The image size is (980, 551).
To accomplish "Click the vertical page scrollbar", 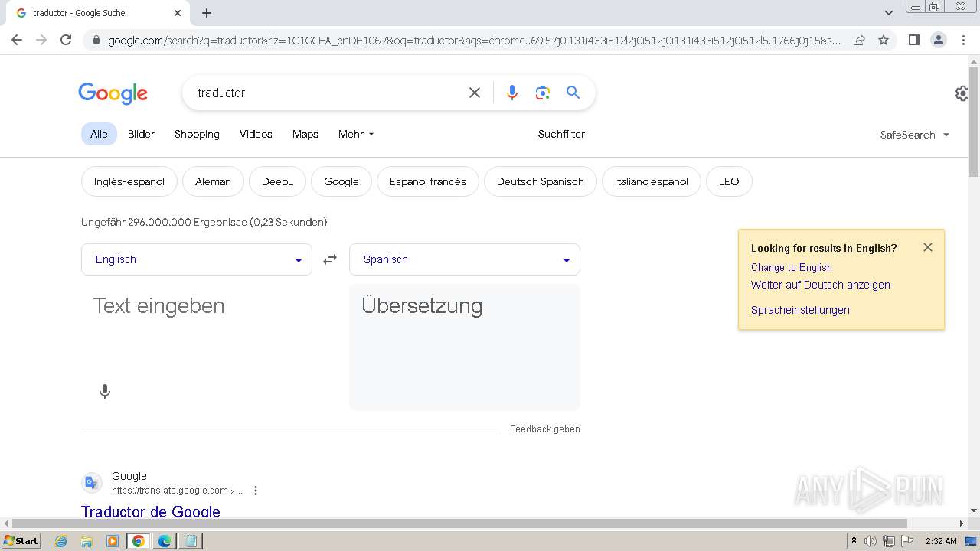I will [x=974, y=122].
